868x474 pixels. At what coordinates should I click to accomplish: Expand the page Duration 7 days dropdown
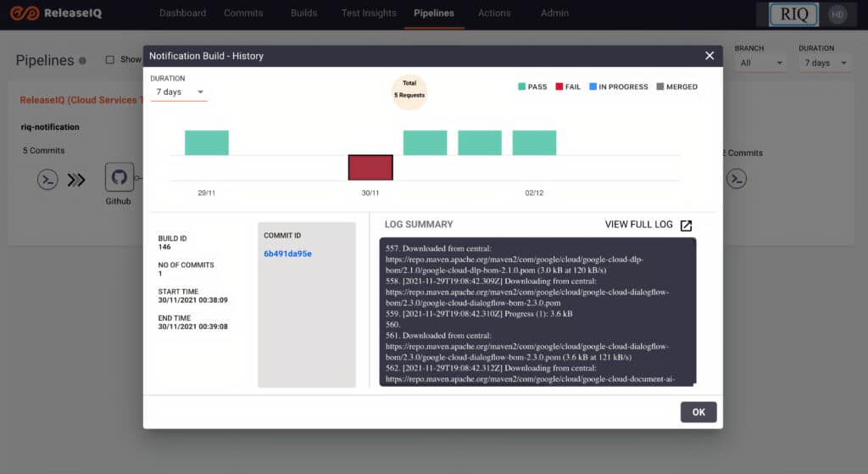tap(825, 63)
